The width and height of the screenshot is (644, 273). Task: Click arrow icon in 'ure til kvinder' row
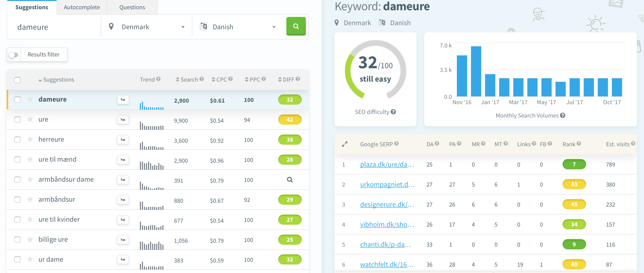(x=123, y=220)
